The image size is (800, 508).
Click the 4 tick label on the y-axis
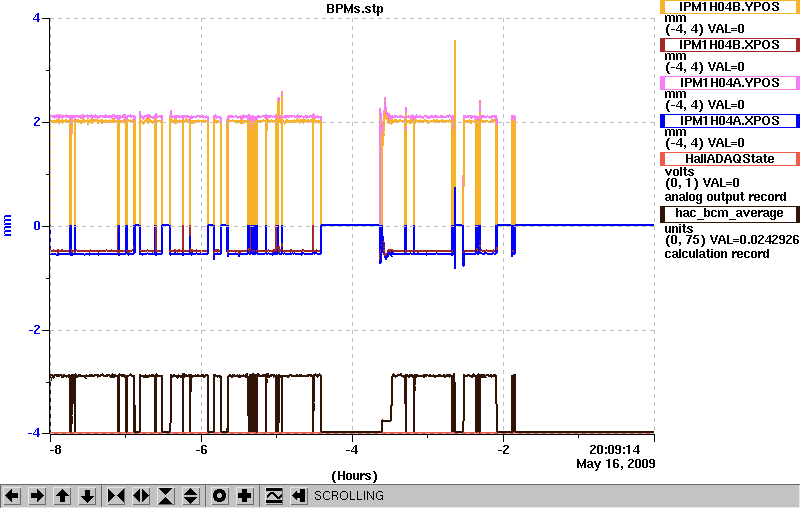(x=36, y=18)
